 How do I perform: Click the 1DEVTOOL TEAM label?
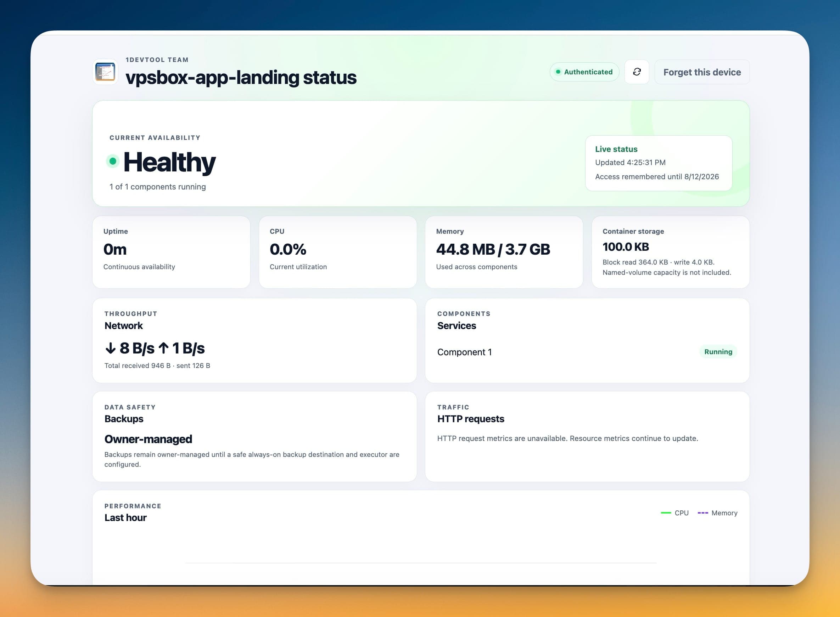coord(157,60)
